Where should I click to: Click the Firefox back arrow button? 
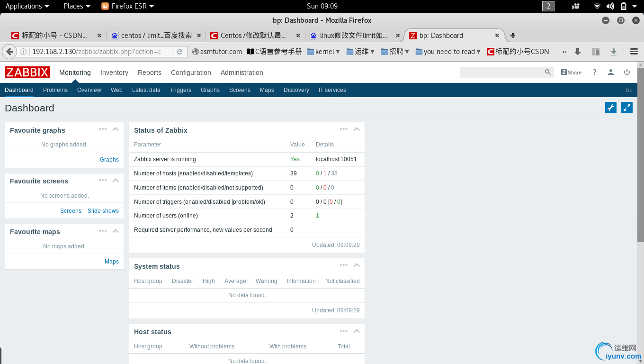pos(9,52)
